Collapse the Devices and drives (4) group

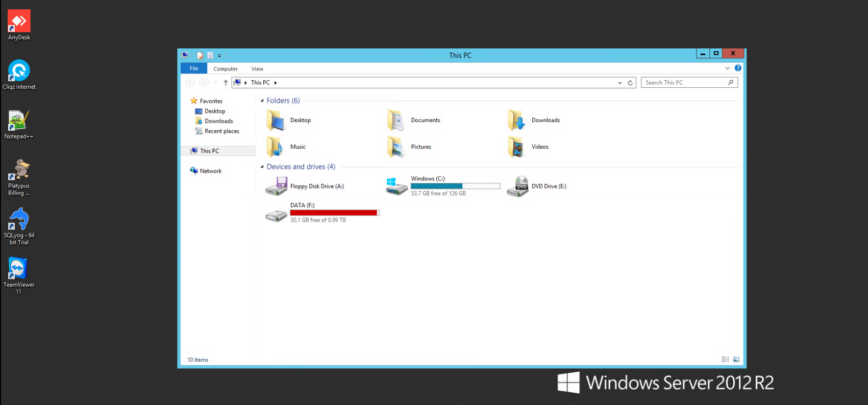click(262, 166)
